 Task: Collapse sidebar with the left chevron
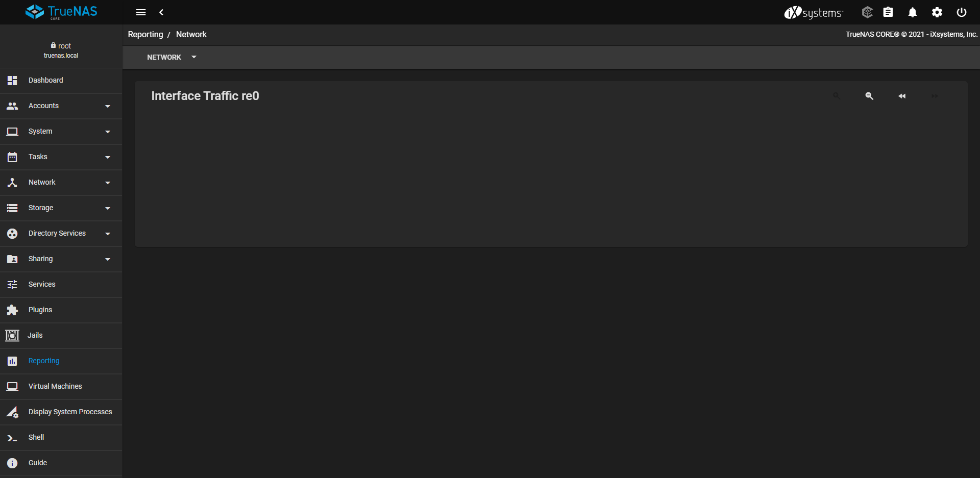(x=161, y=12)
